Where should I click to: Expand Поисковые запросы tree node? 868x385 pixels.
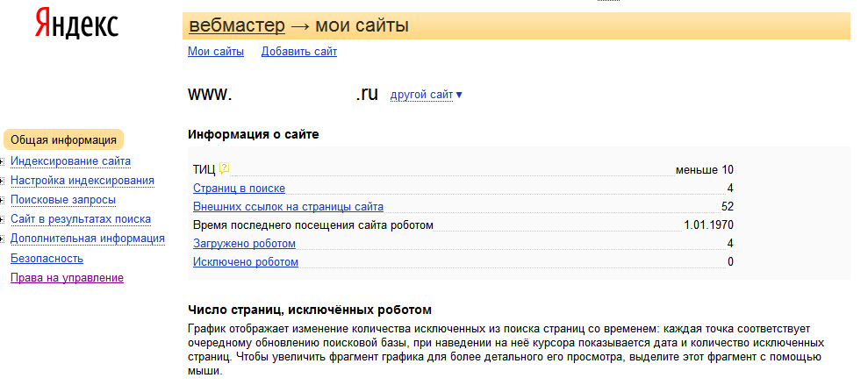coord(3,201)
